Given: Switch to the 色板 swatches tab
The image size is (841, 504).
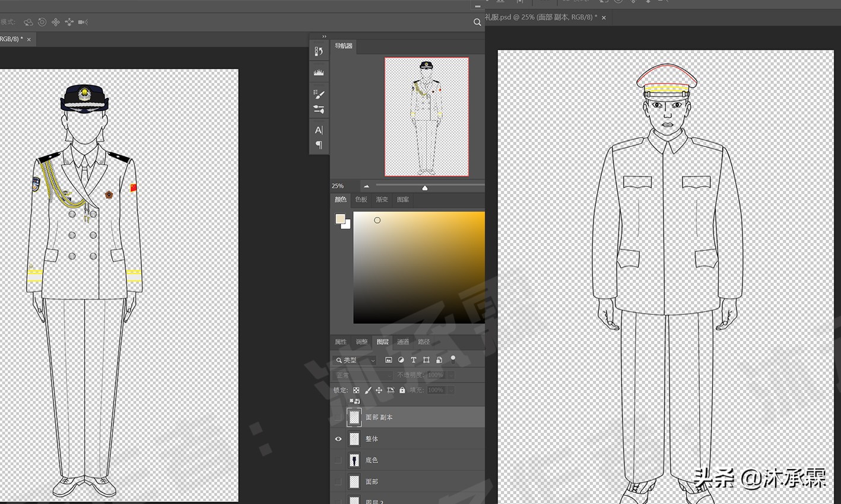Looking at the screenshot, I should [361, 199].
